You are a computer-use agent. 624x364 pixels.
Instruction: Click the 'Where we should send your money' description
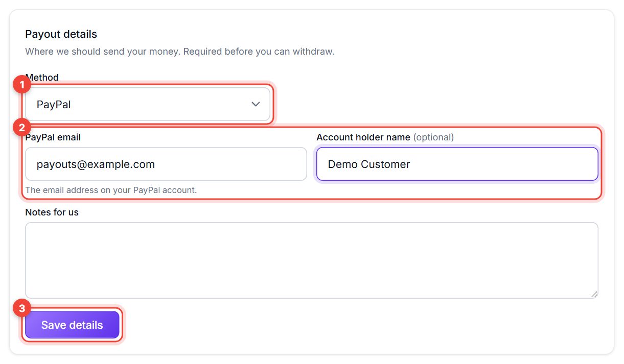[179, 52]
